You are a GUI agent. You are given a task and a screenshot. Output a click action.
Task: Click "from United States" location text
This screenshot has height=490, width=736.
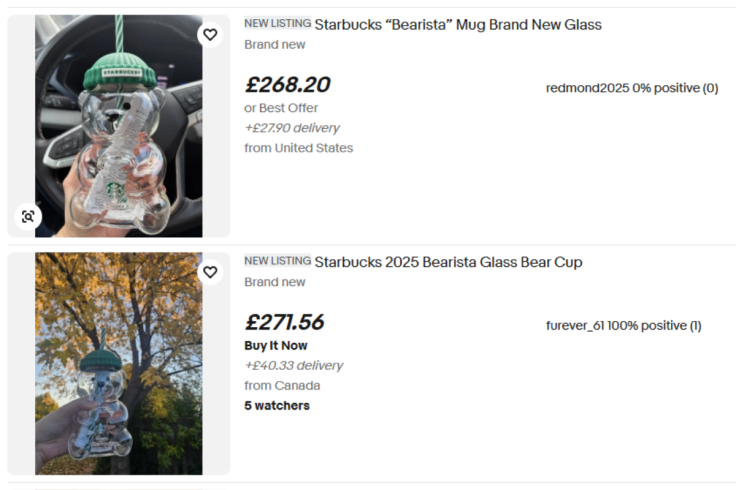[298, 148]
